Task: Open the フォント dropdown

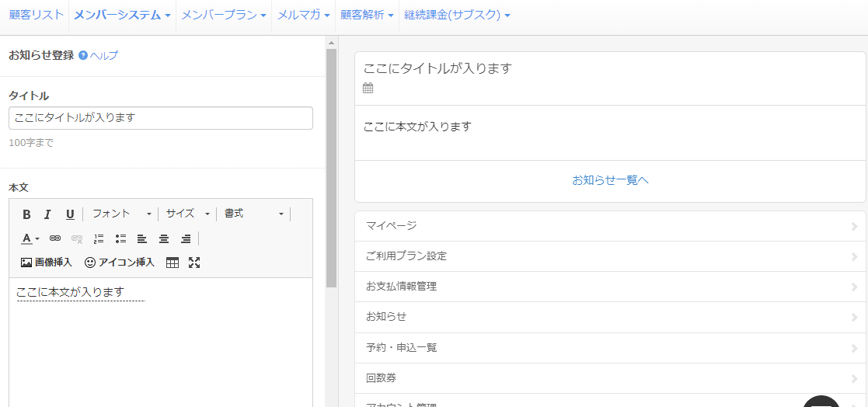Action: pyautogui.click(x=121, y=214)
